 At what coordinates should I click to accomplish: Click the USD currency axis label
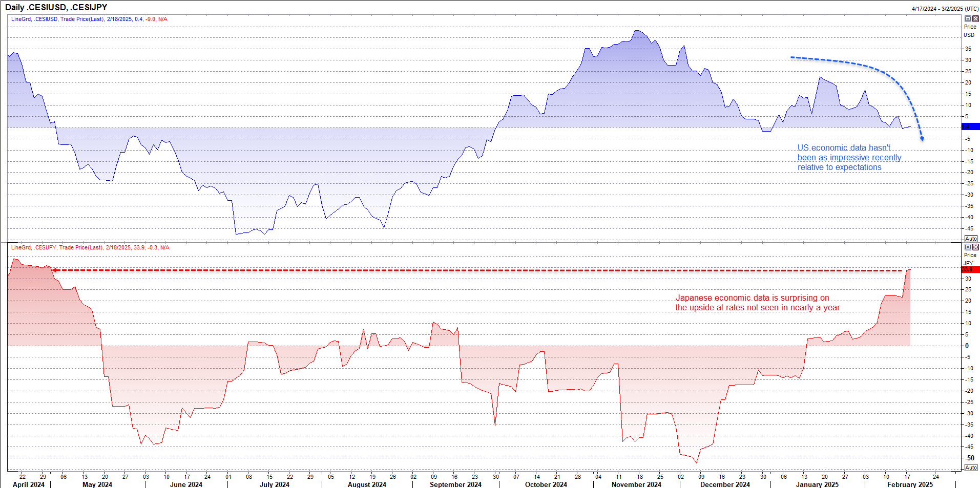coord(969,35)
